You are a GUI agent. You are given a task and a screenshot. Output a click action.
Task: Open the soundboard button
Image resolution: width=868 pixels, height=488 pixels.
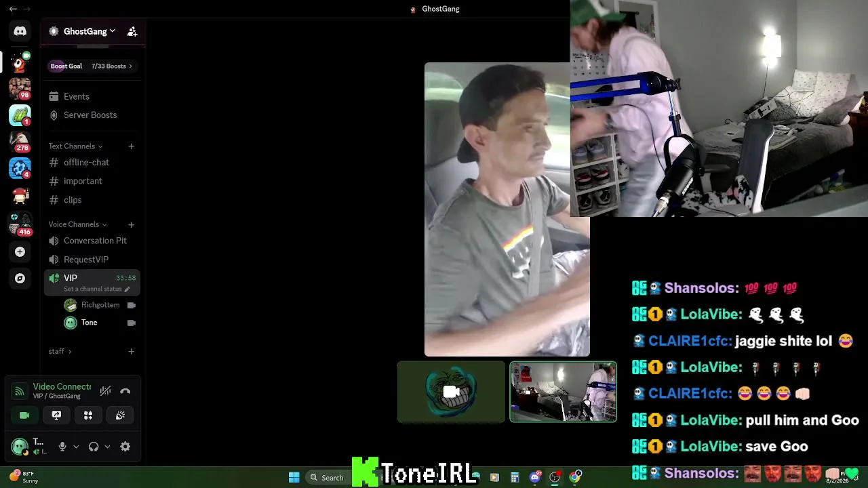tap(120, 415)
